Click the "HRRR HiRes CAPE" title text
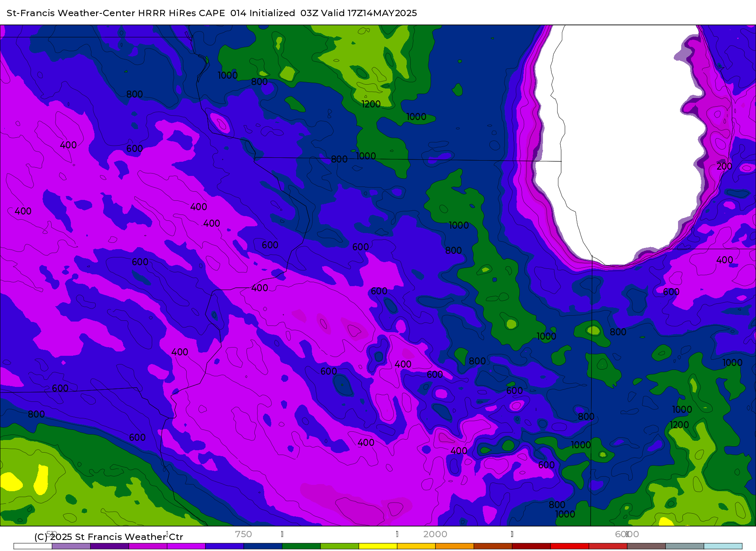The height and width of the screenshot is (551, 756). pyautogui.click(x=182, y=13)
